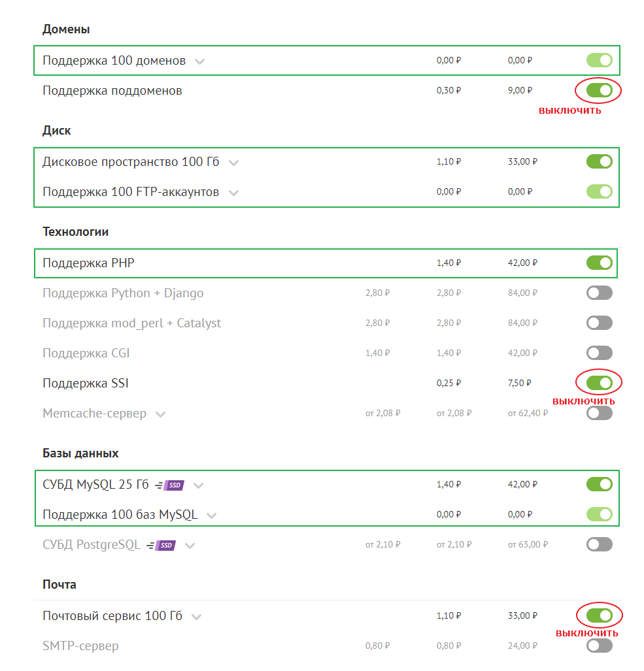Image resolution: width=644 pixels, height=671 pixels.
Task: Toggle the Поддержка CGI switch on
Action: (599, 353)
